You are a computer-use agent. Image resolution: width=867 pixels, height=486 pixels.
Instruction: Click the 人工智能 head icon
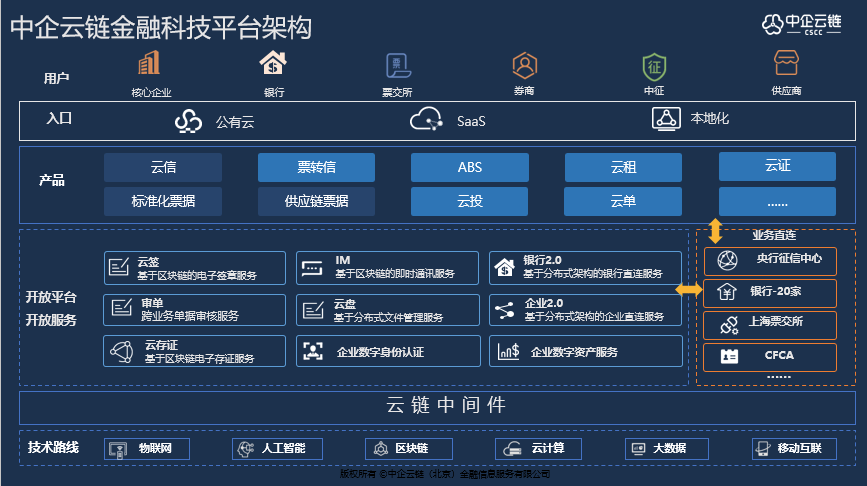(246, 448)
